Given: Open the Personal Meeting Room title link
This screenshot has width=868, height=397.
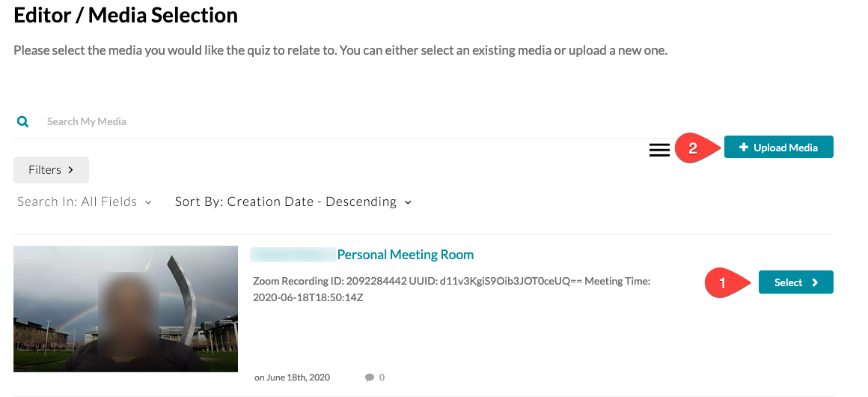Looking at the screenshot, I should point(405,255).
